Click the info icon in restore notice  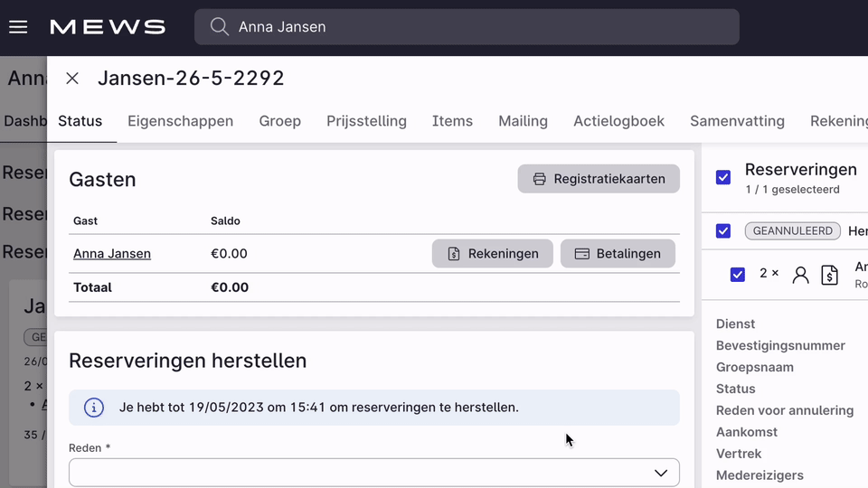pos(94,408)
